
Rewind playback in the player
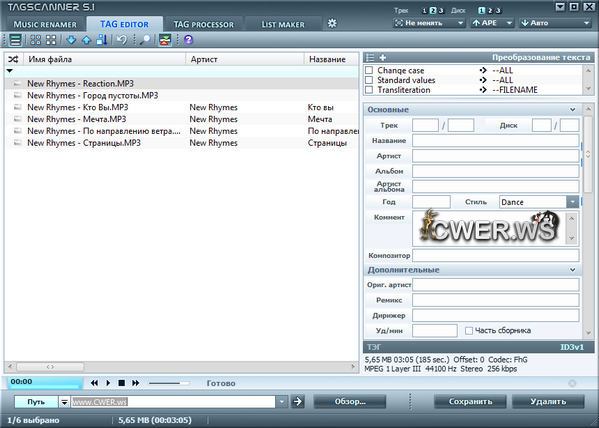point(94,383)
